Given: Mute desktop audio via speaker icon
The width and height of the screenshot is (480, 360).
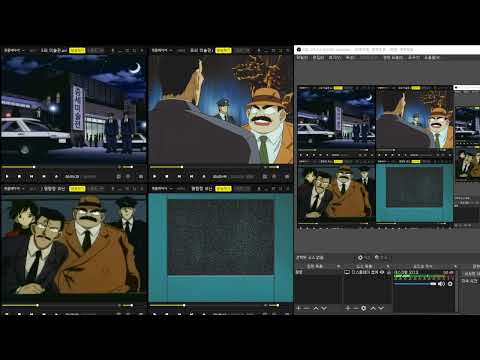Looking at the screenshot, I should click(441, 284).
